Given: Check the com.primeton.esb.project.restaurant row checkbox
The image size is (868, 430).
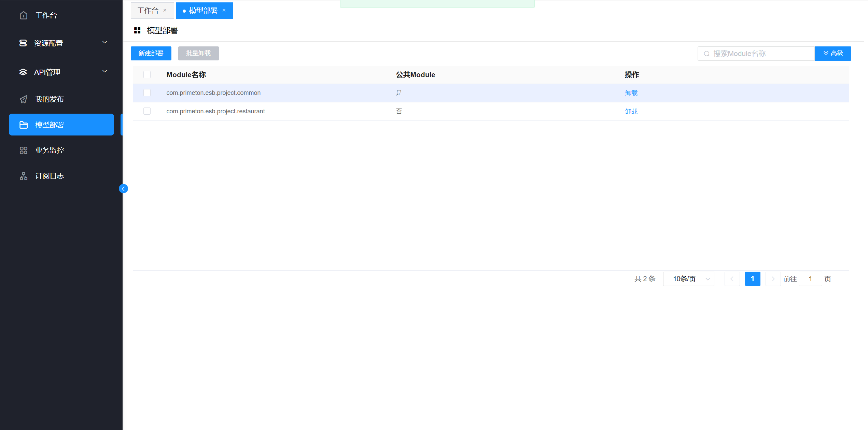Looking at the screenshot, I should click(x=147, y=111).
